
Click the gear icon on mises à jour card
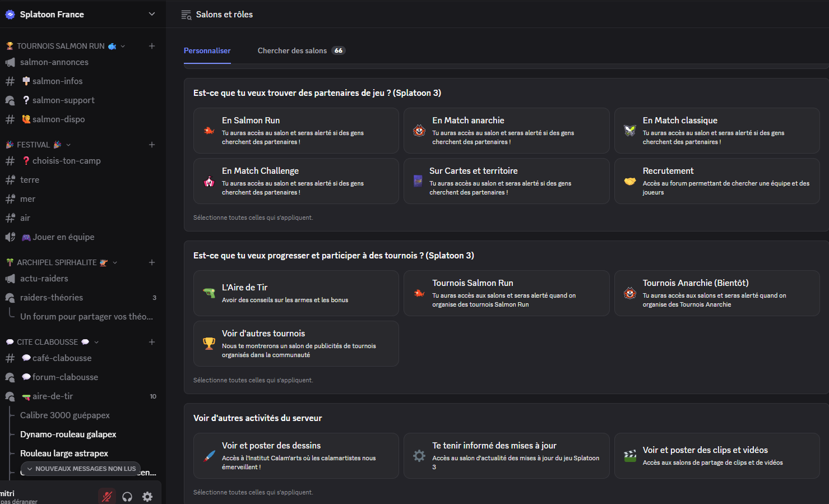click(419, 456)
